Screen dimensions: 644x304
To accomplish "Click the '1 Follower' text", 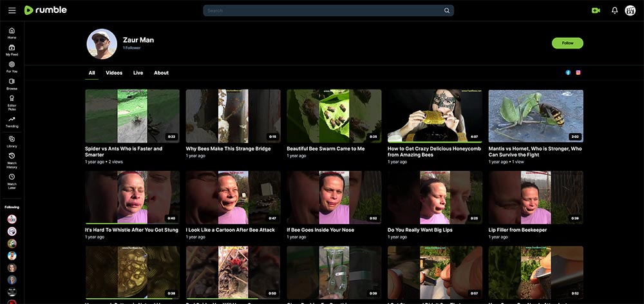I will tap(131, 48).
